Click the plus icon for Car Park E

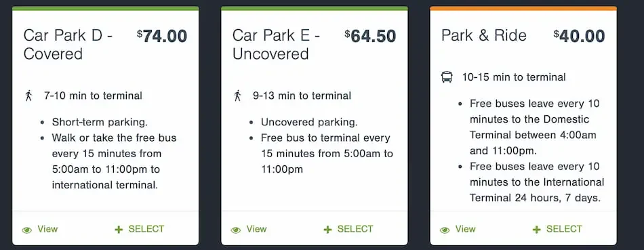(x=327, y=230)
